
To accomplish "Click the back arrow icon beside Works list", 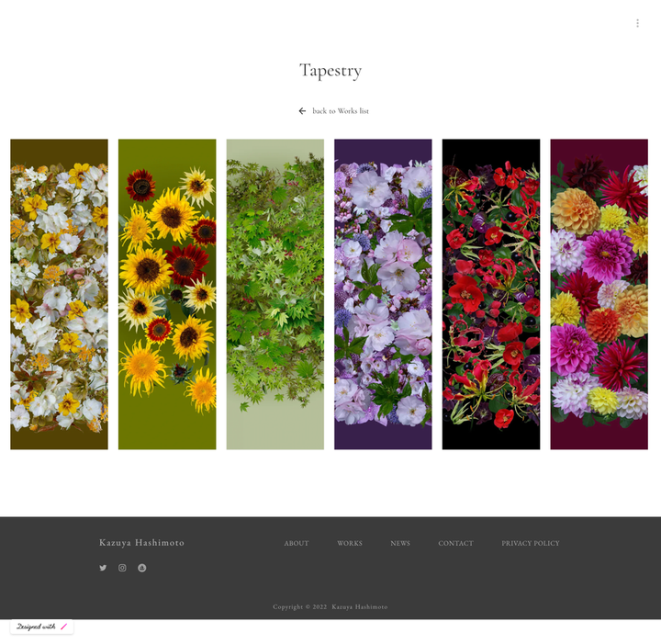I will [302, 111].
